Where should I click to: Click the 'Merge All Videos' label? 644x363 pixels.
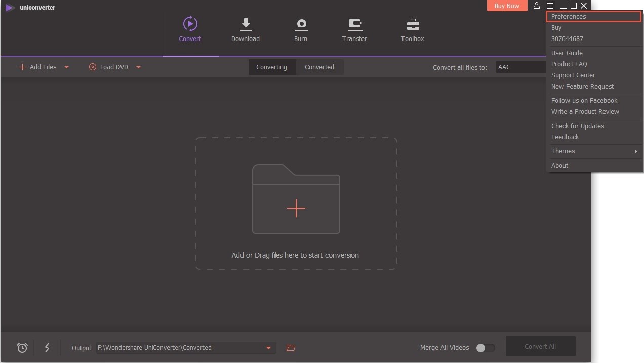(x=445, y=348)
